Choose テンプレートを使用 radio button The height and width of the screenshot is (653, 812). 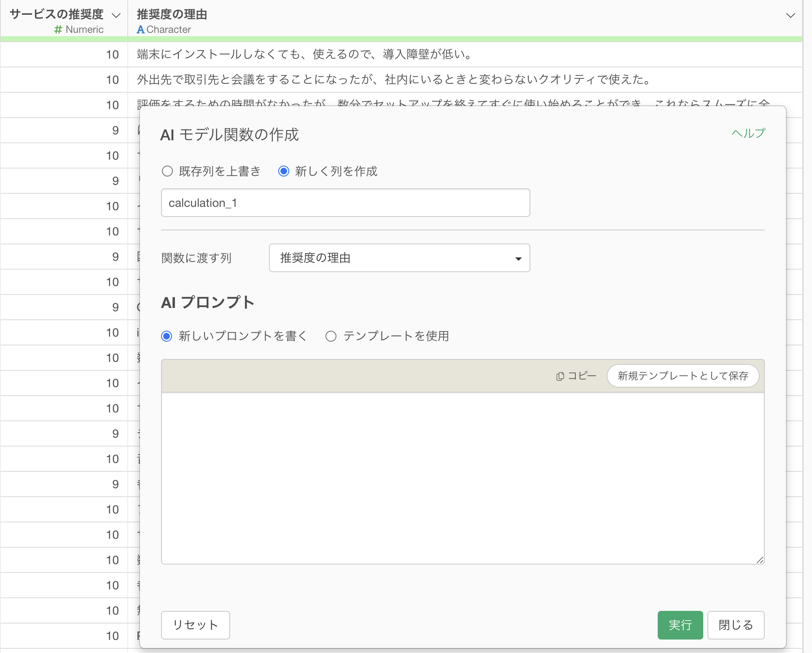[x=331, y=336]
